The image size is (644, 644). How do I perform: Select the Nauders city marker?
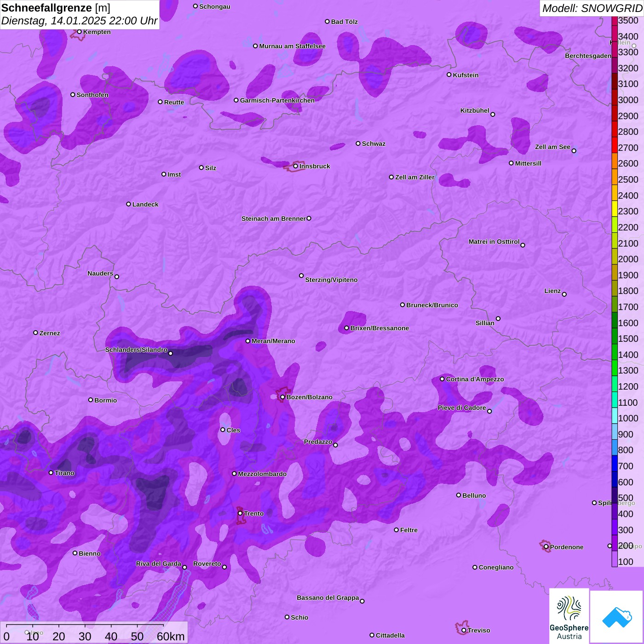click(117, 276)
